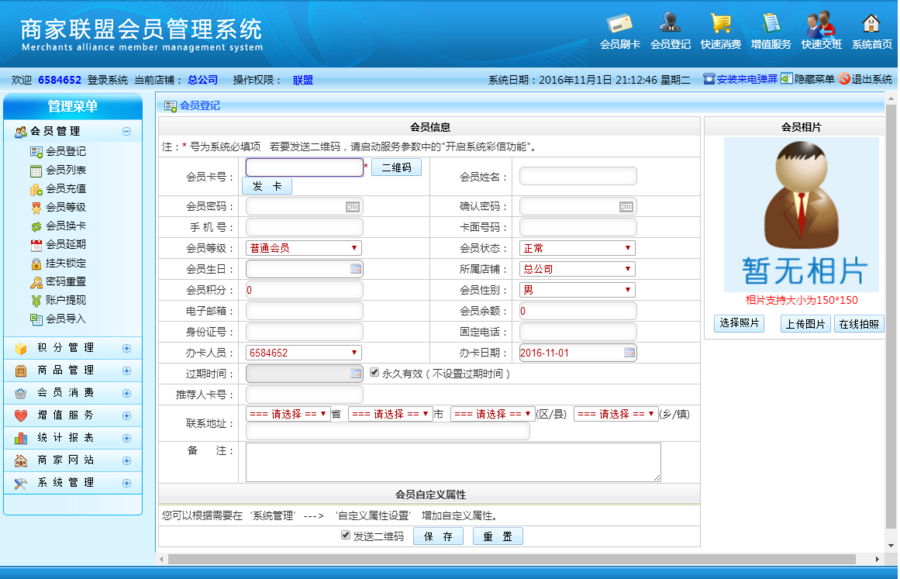Click 上传图片 to upload a photo

pyautogui.click(x=808, y=323)
